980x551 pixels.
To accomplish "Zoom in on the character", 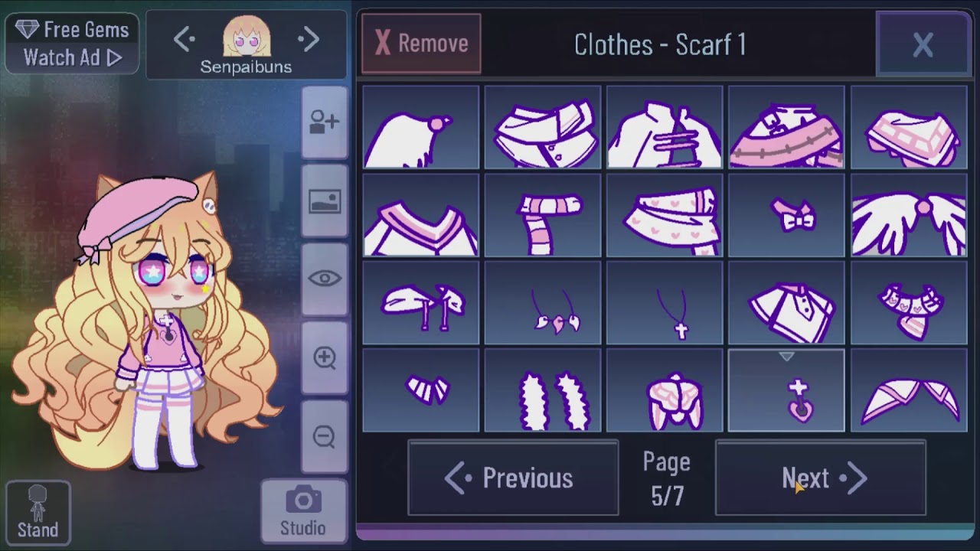I will tap(325, 357).
